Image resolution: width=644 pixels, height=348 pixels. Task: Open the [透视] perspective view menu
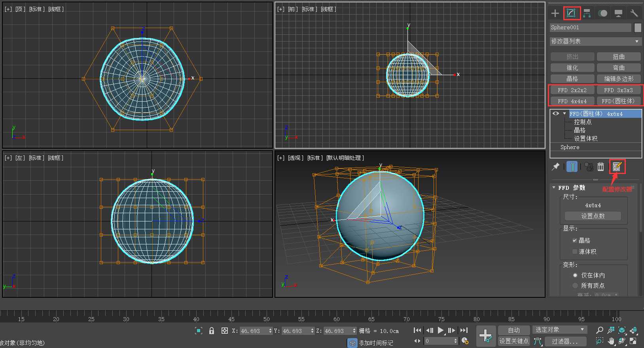[295, 158]
